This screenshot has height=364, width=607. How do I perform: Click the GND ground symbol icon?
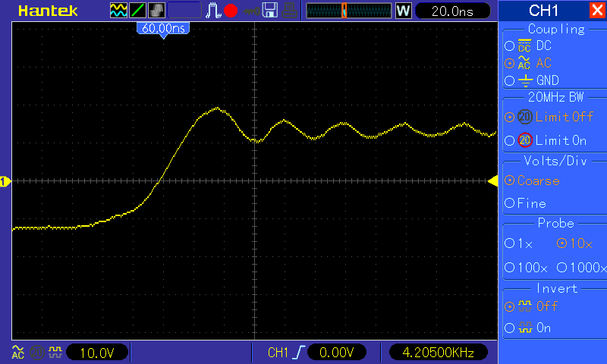[525, 80]
